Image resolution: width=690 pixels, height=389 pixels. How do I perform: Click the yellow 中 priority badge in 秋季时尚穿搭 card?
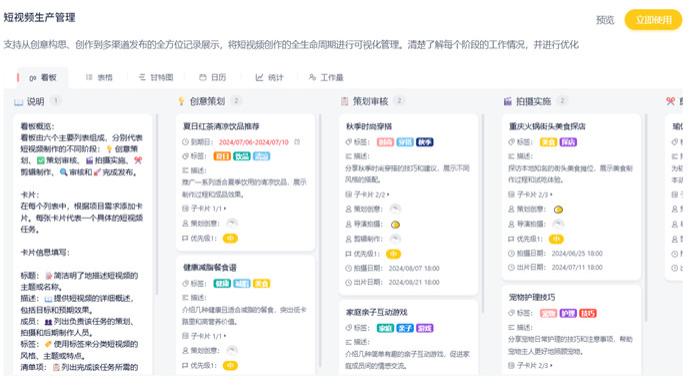(x=393, y=254)
